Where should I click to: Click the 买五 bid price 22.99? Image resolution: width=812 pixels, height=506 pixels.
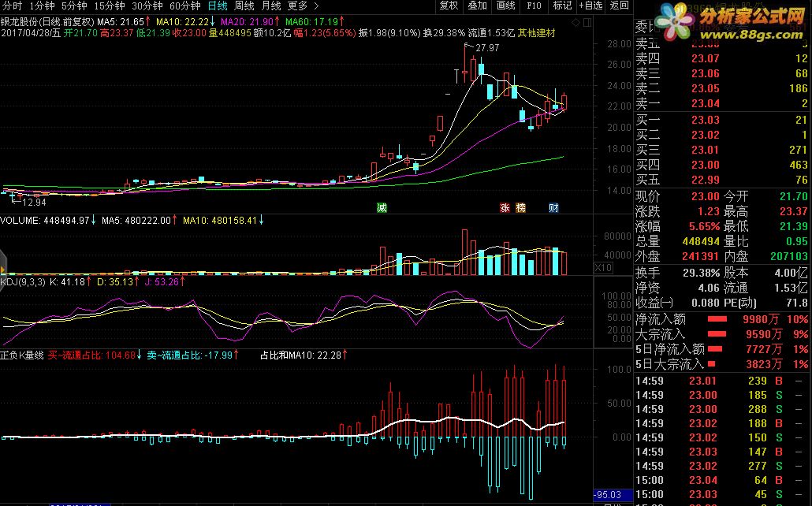click(706, 180)
